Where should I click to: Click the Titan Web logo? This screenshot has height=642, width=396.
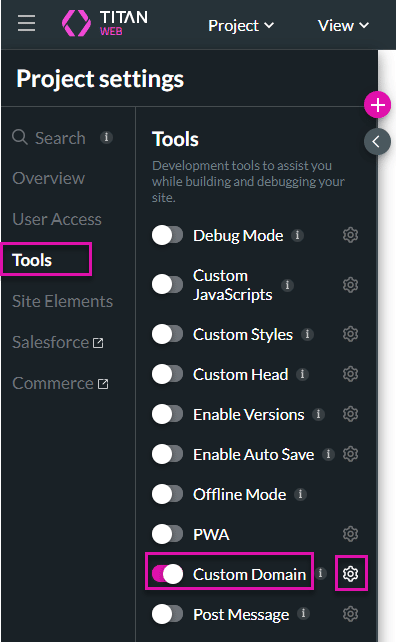pyautogui.click(x=105, y=23)
